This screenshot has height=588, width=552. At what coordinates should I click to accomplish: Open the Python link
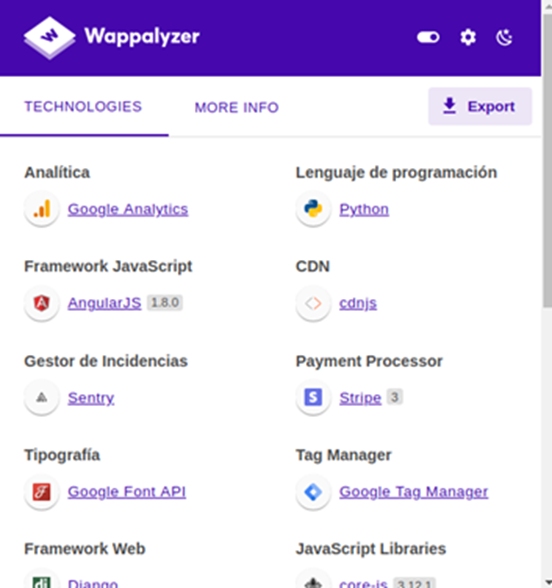(x=364, y=209)
